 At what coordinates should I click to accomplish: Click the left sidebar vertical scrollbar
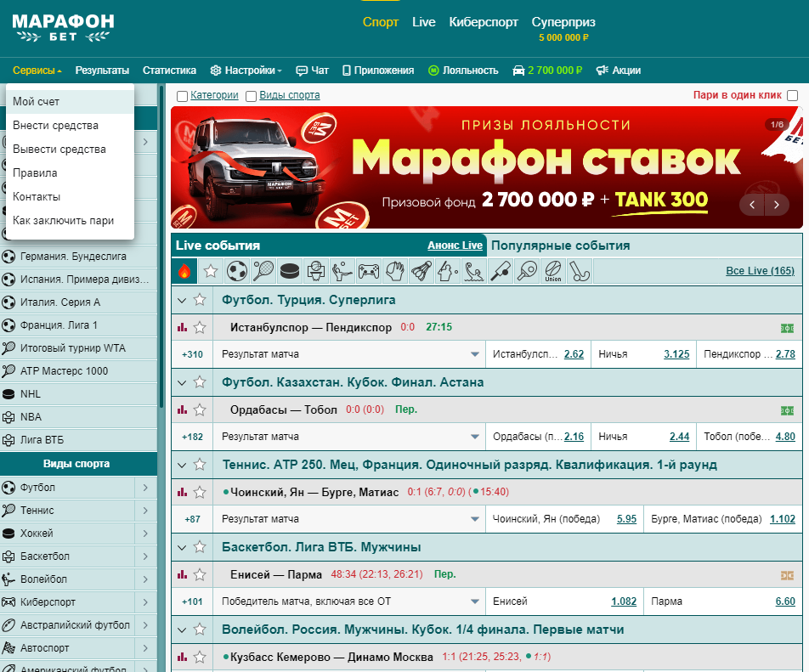(x=161, y=247)
